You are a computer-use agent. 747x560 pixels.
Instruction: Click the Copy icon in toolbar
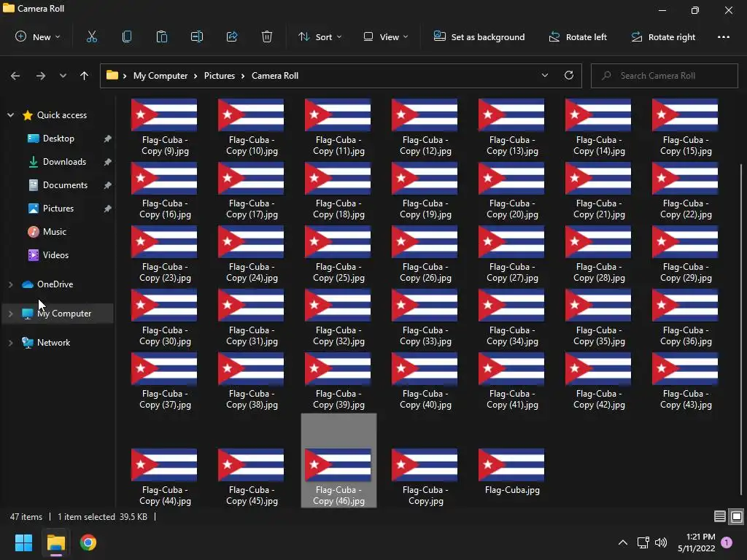(x=127, y=36)
